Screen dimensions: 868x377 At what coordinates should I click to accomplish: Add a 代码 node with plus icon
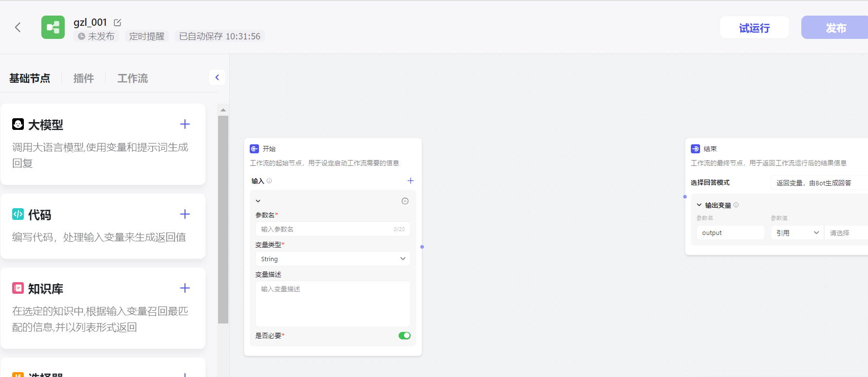point(185,214)
